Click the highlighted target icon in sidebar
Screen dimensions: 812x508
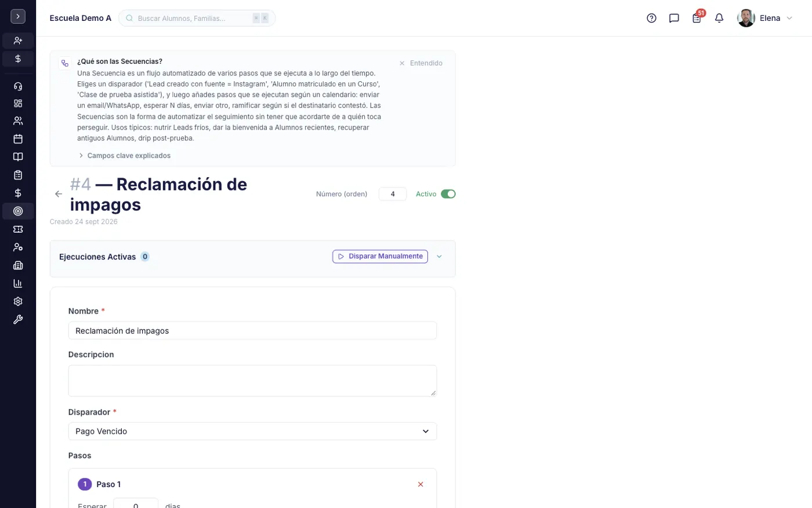point(18,211)
